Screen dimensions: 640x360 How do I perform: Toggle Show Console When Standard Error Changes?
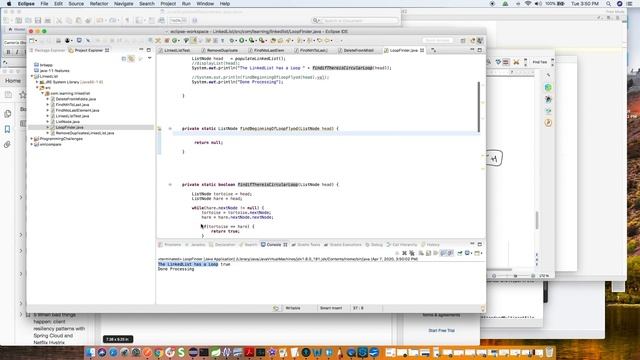[451, 253]
